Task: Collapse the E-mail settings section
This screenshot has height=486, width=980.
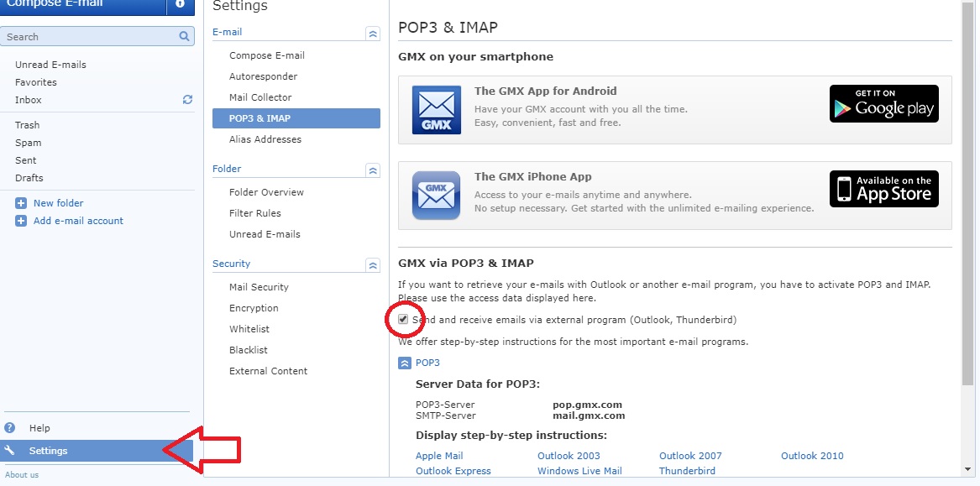Action: coord(373,34)
